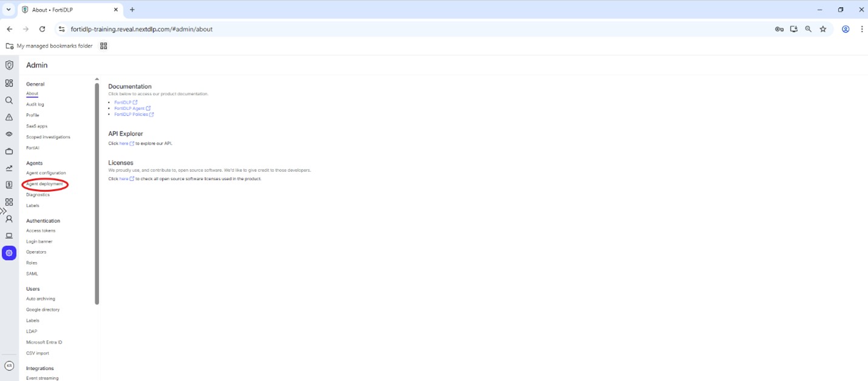Open the Chrome profile icon

point(846,29)
